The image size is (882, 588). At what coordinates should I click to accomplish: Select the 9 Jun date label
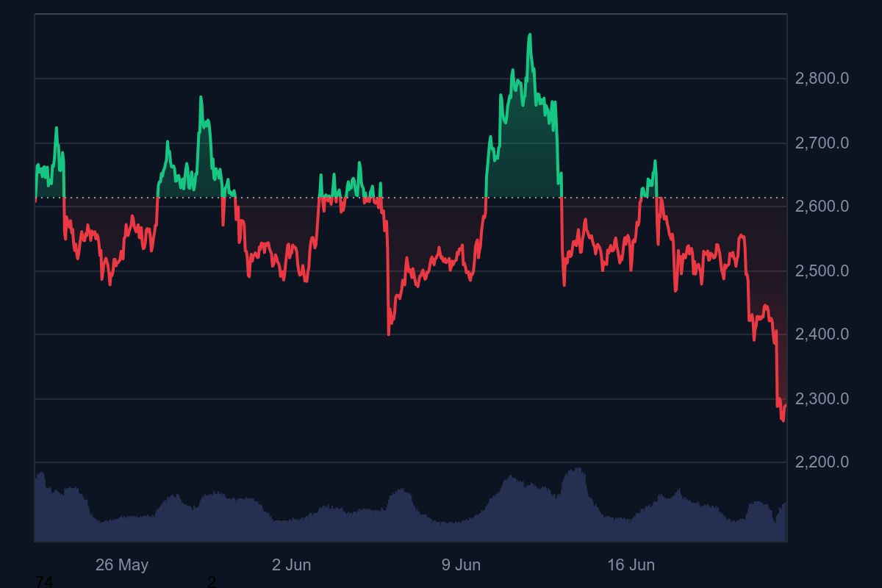tap(461, 565)
